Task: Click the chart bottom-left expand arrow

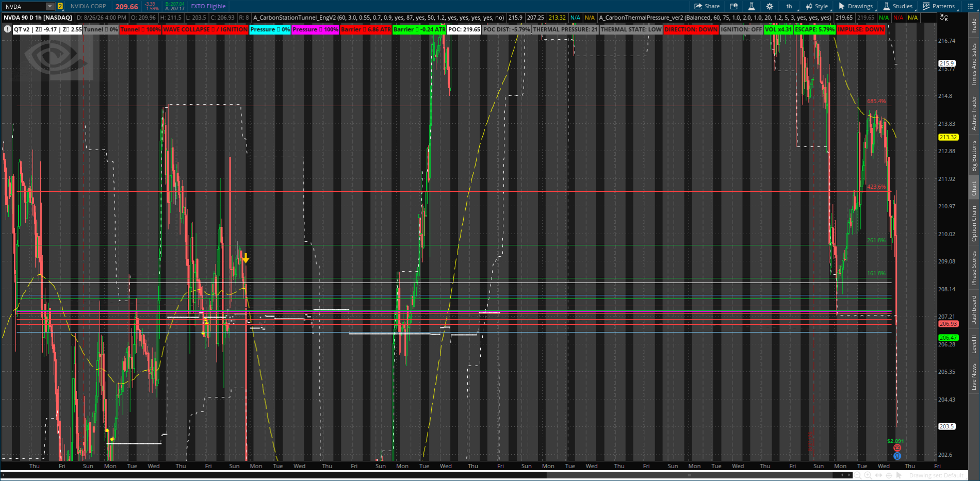Action: [4, 475]
